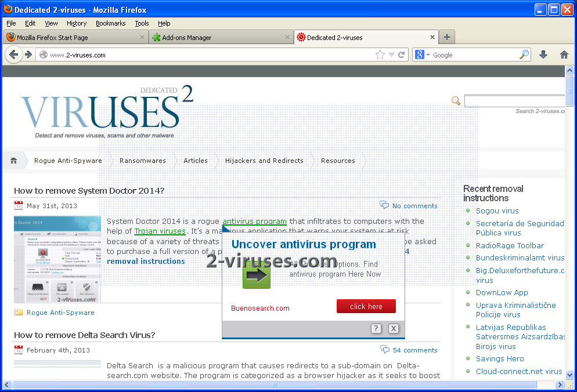Image resolution: width=577 pixels, height=392 pixels.
Task: Open the 'removal instructions' link
Action: tap(146, 261)
